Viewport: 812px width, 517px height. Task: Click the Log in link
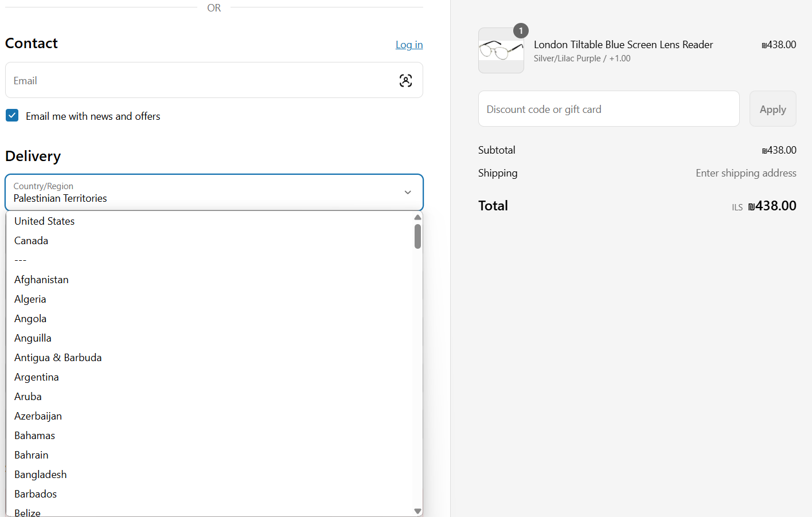(x=409, y=45)
